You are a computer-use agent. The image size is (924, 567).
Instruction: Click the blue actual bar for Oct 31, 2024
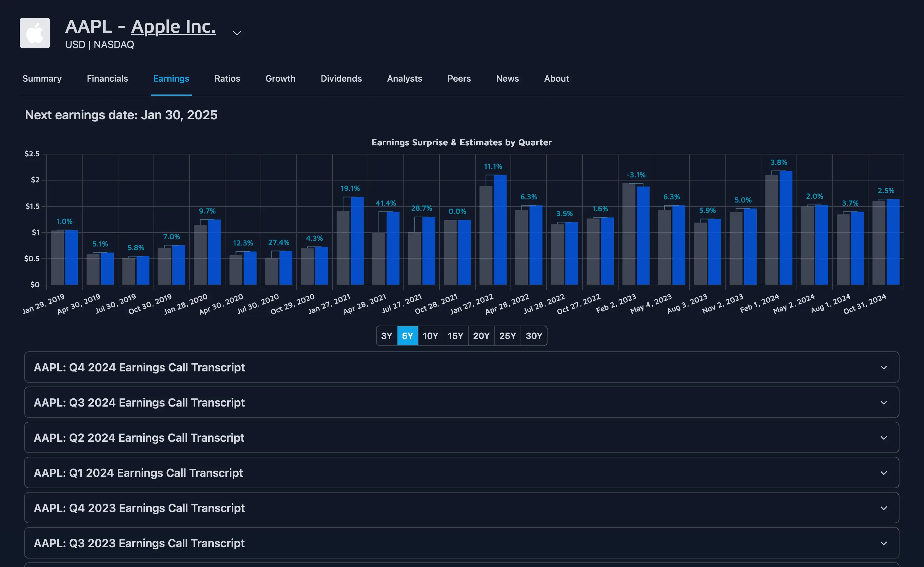893,242
